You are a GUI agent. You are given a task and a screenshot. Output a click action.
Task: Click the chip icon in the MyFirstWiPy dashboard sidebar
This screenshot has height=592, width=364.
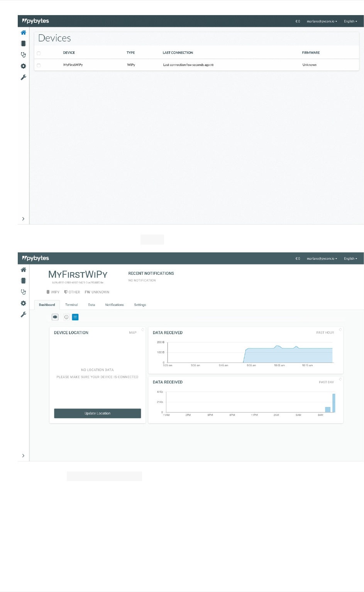[23, 281]
